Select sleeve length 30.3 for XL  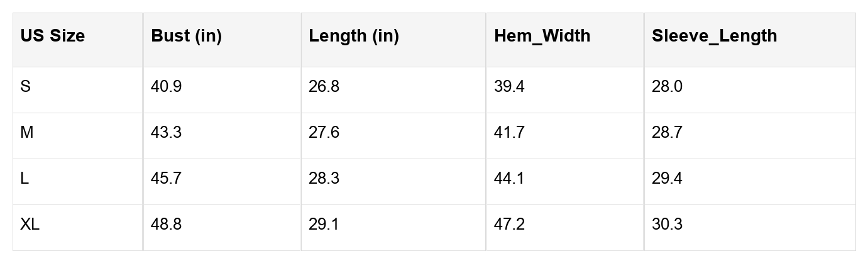click(667, 225)
